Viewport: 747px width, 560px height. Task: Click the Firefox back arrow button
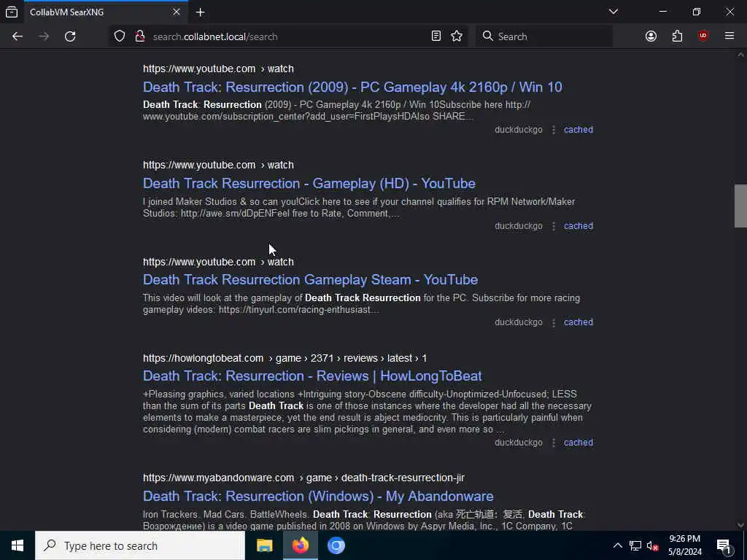[18, 36]
